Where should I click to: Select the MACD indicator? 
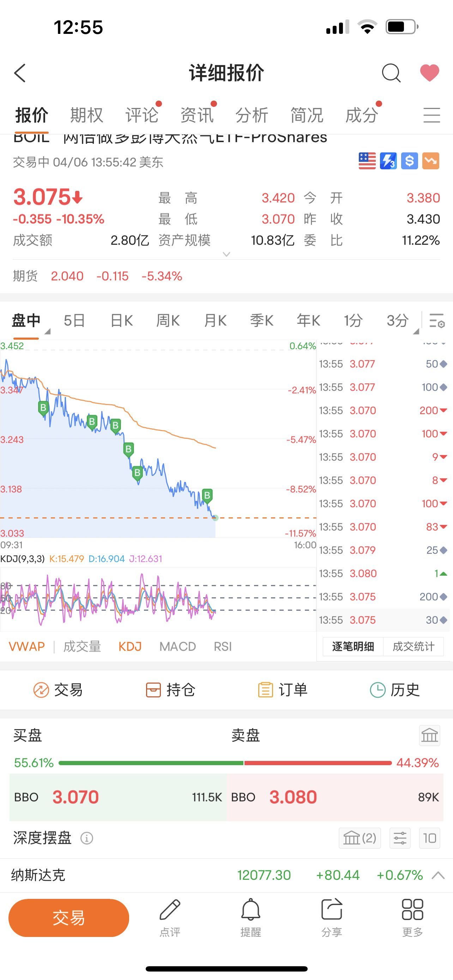pyautogui.click(x=177, y=646)
